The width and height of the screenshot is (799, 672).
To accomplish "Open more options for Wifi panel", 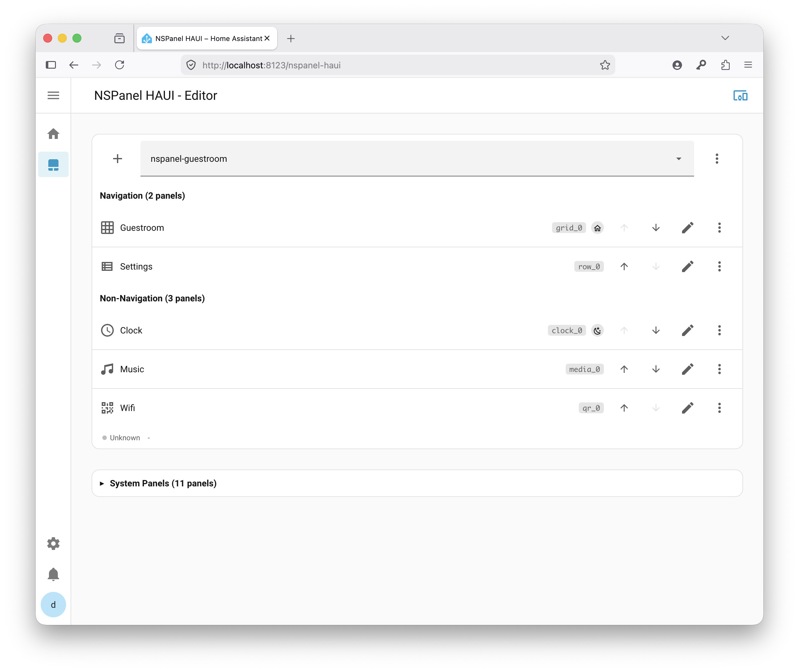I will point(719,408).
